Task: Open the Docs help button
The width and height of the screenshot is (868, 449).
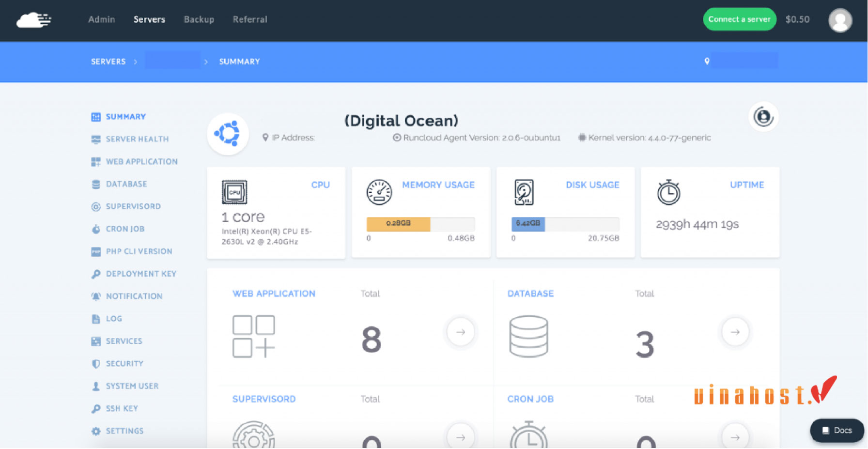Action: click(x=837, y=431)
